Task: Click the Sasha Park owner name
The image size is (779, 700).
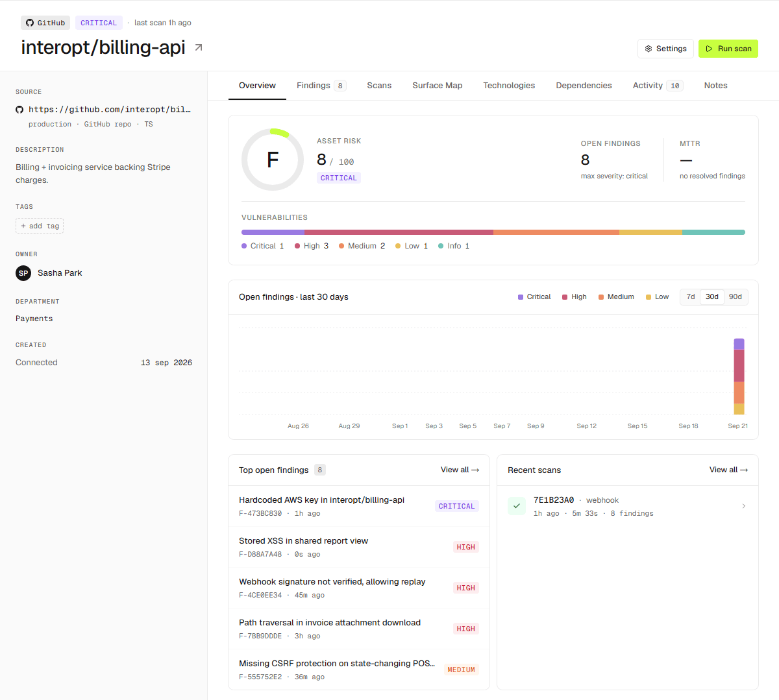Action: pyautogui.click(x=60, y=273)
